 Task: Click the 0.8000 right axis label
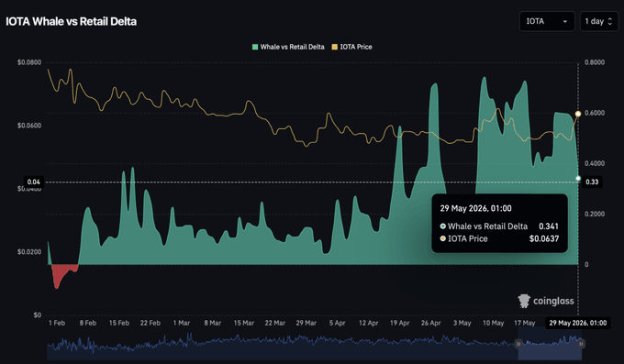coord(595,62)
